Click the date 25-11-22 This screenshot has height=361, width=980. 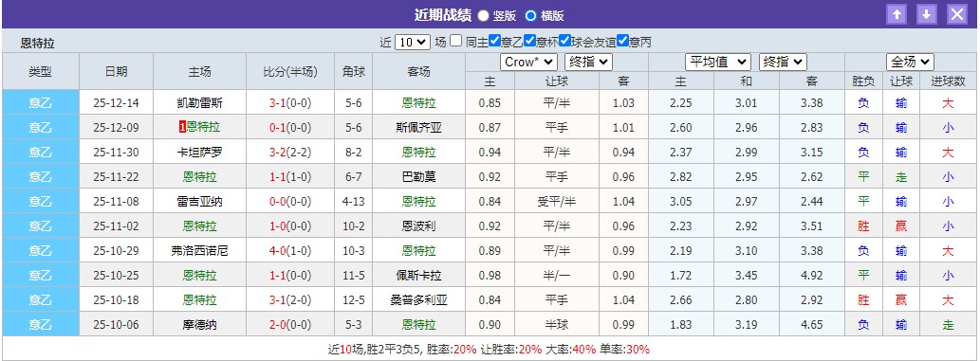(117, 177)
